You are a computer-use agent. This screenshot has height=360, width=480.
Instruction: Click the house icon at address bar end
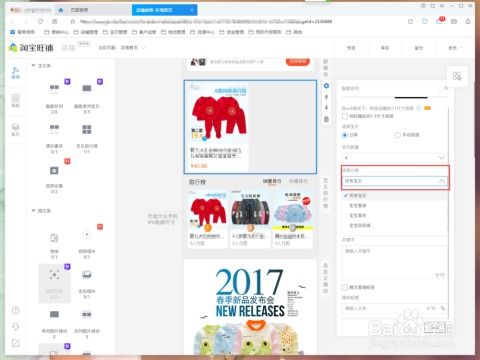[468, 21]
